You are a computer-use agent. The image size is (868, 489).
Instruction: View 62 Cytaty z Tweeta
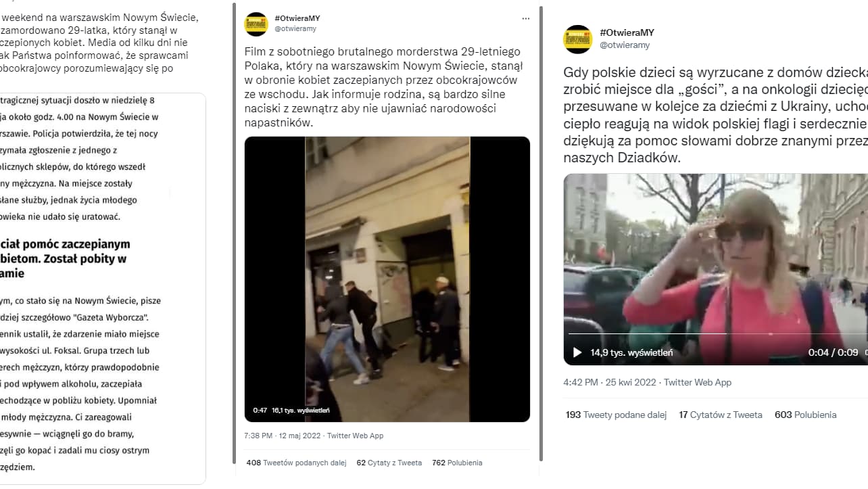pyautogui.click(x=389, y=463)
